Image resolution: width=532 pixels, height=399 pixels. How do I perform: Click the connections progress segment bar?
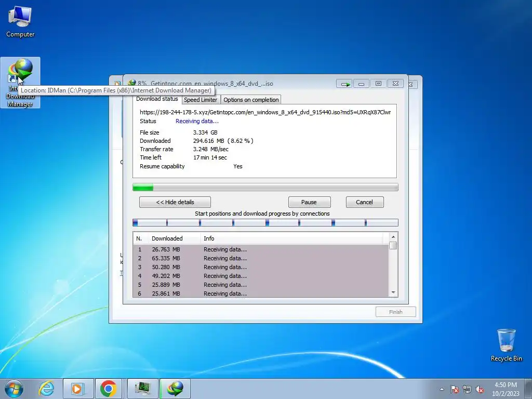point(265,223)
